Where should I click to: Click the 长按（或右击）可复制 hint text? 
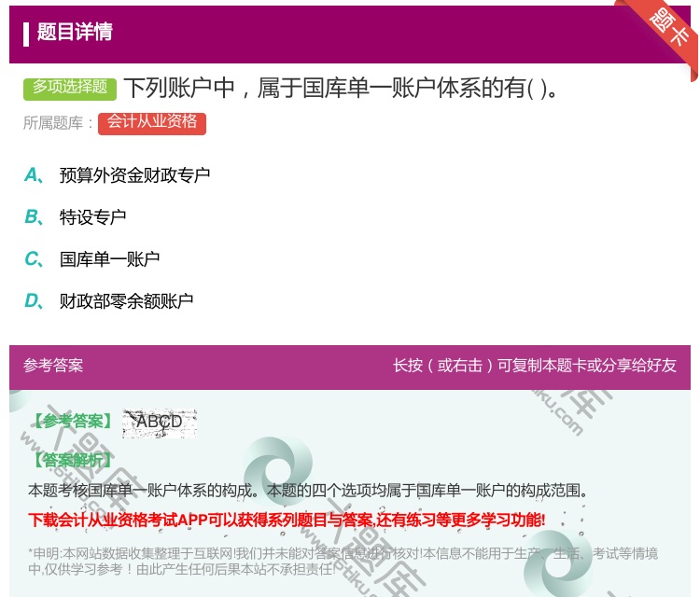535,366
